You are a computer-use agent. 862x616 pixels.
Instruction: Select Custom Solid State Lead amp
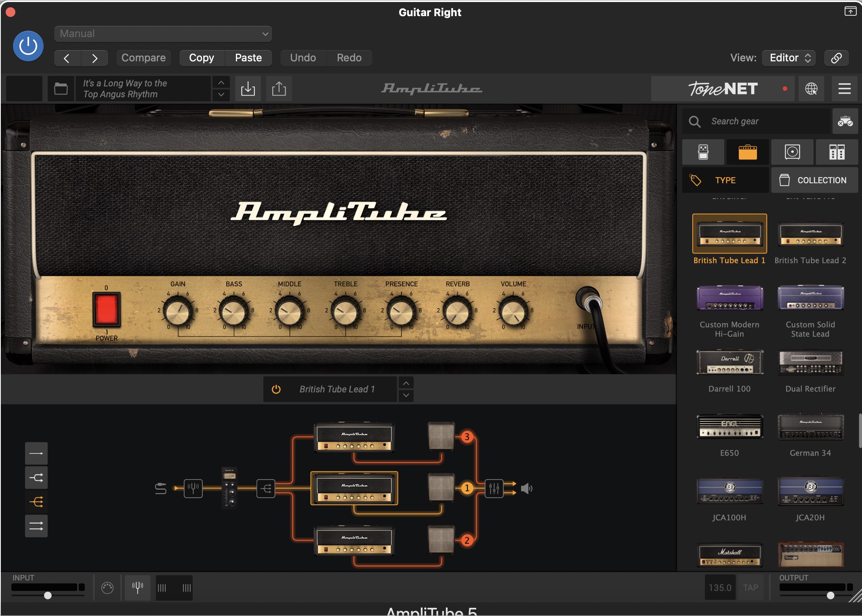(810, 298)
